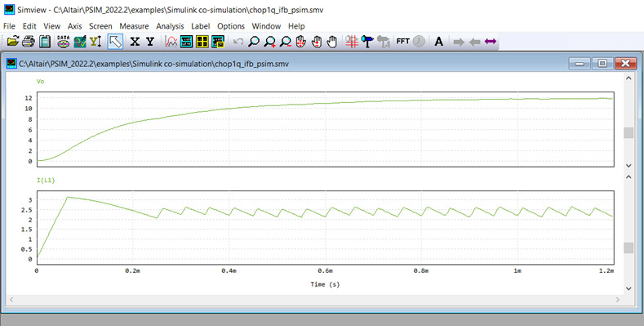Viewport: 644px width, 326px height.
Task: Click the Vo curve label
Action: click(x=40, y=82)
